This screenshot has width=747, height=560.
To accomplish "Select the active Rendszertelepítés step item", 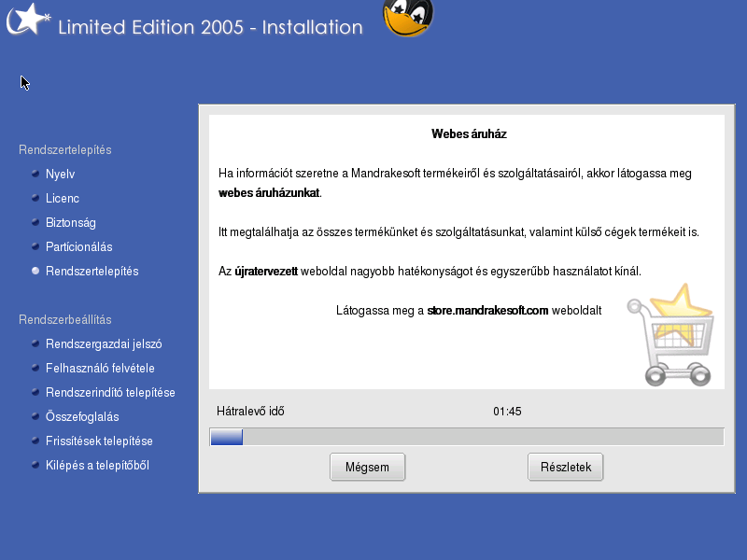I will tap(92, 271).
